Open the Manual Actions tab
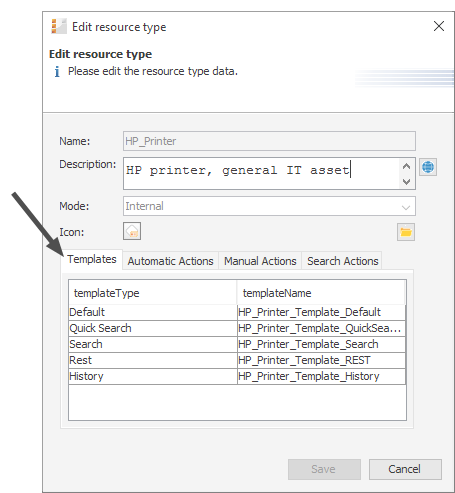Image resolution: width=455 pixels, height=493 pixels. coord(260,261)
